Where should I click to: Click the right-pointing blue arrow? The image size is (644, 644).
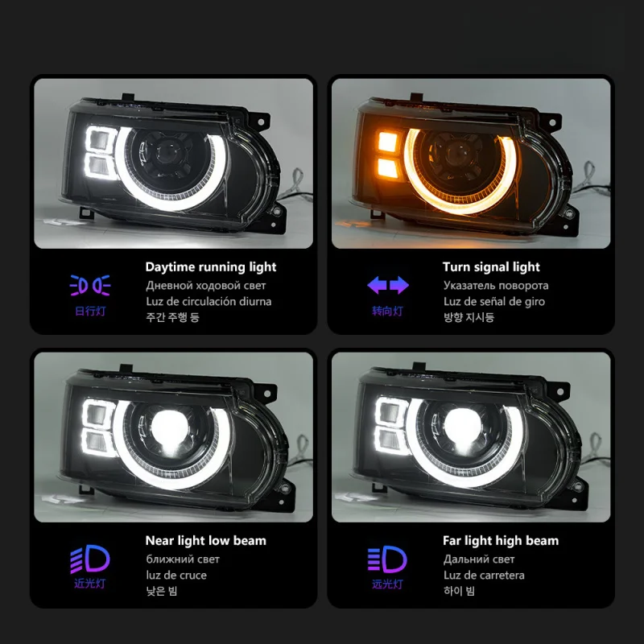pos(398,285)
